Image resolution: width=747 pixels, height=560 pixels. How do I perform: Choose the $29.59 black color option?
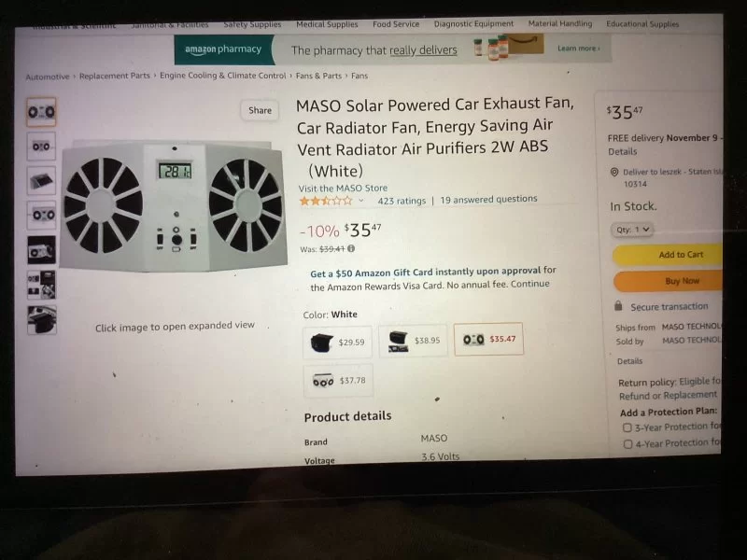(x=337, y=343)
